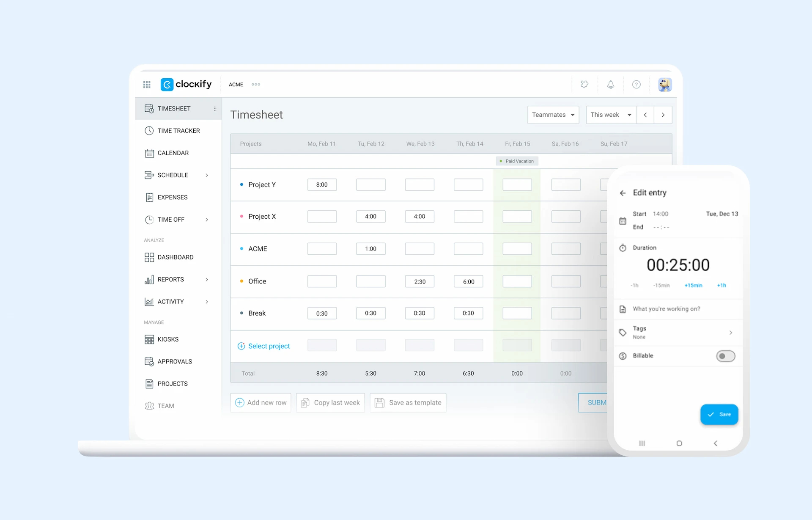Add 15 minutes to duration
812x520 pixels.
point(693,286)
